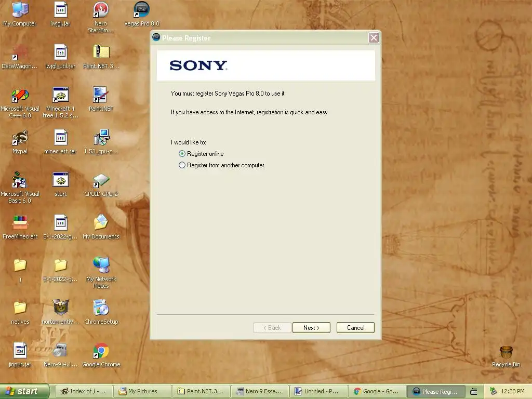This screenshot has width=532, height=399.
Task: Select Register online radio option
Action: pyautogui.click(x=201, y=154)
